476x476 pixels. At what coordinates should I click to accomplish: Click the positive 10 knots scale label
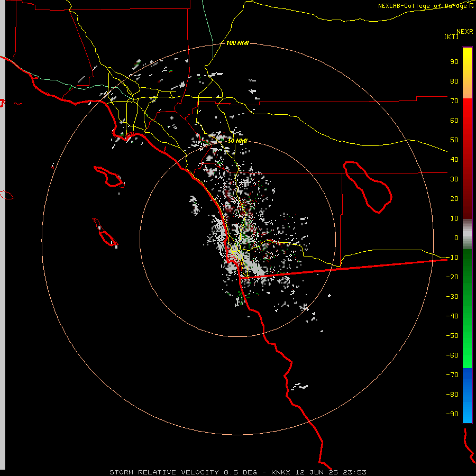click(x=454, y=218)
